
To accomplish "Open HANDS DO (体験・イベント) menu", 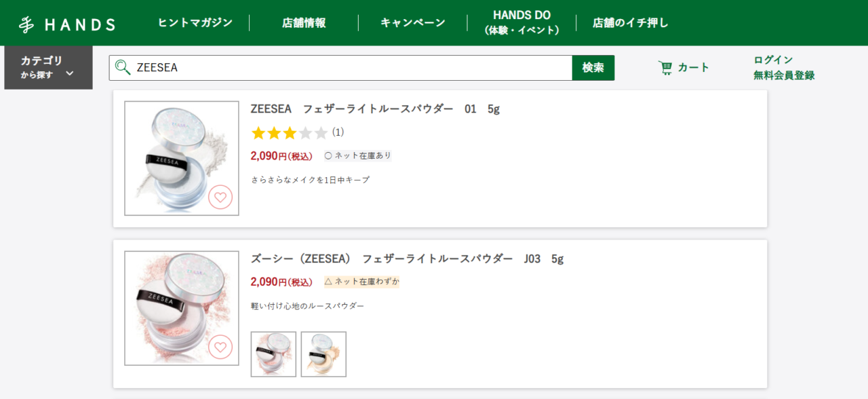I will coord(521,22).
